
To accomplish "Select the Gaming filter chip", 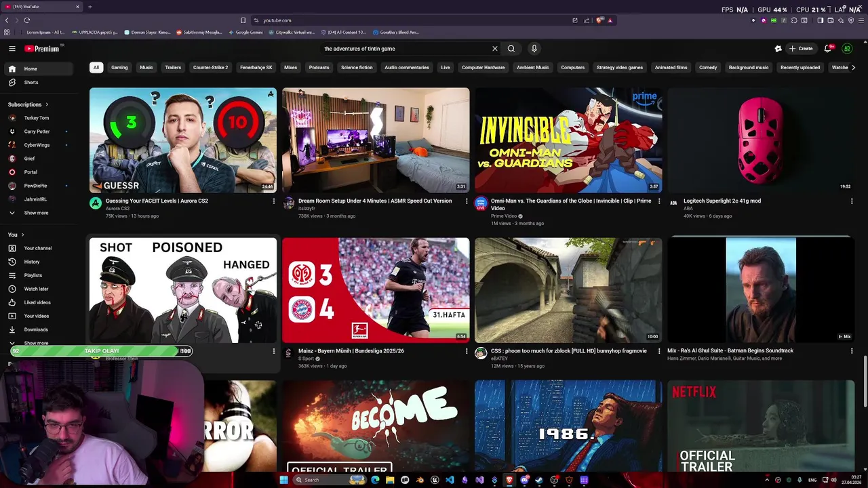I will click(x=119, y=68).
